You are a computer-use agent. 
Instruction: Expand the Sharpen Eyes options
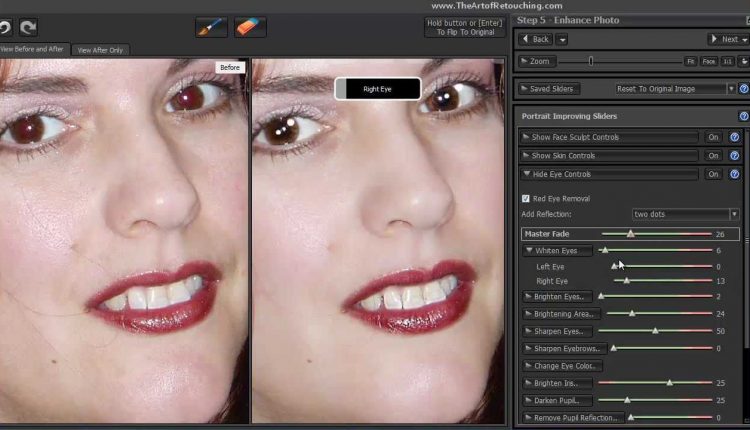(557, 331)
